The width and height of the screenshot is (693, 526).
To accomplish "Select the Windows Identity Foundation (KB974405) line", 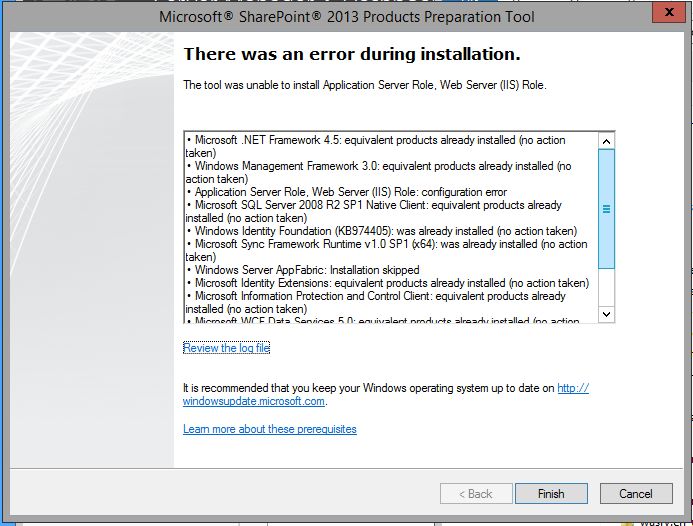I will pyautogui.click(x=381, y=231).
